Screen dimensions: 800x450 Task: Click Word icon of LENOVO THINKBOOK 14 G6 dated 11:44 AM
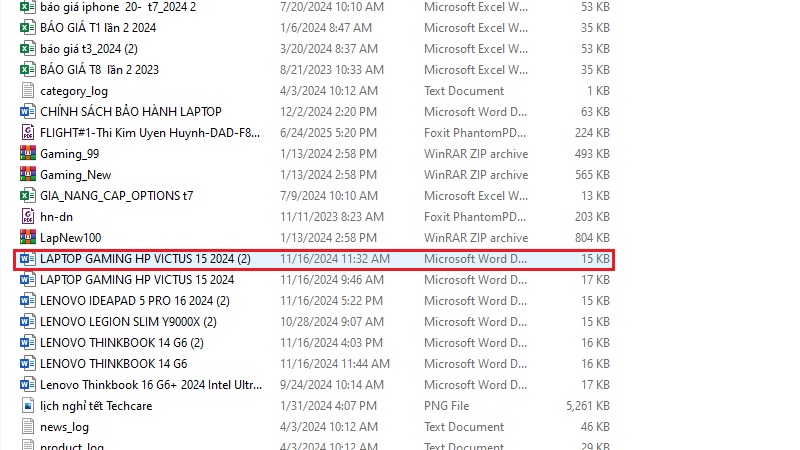tap(28, 363)
